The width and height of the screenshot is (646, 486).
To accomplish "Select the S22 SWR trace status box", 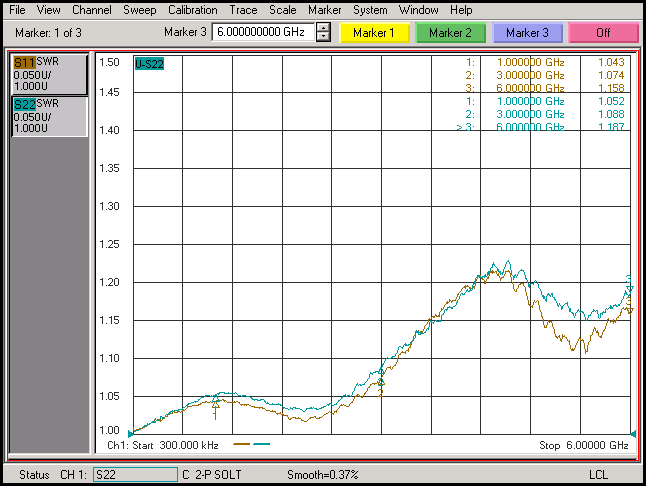I will click(49, 116).
